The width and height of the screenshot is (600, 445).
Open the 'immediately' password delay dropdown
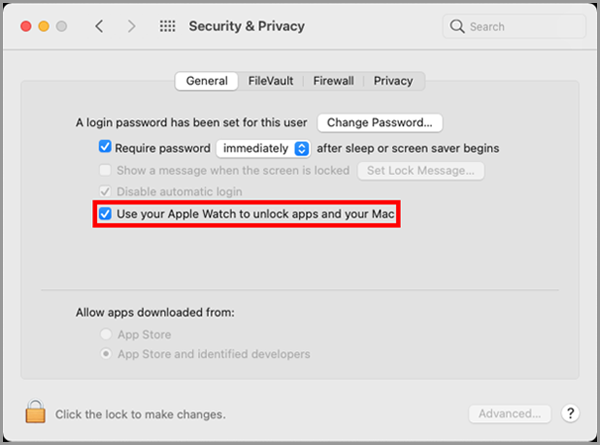[265, 148]
